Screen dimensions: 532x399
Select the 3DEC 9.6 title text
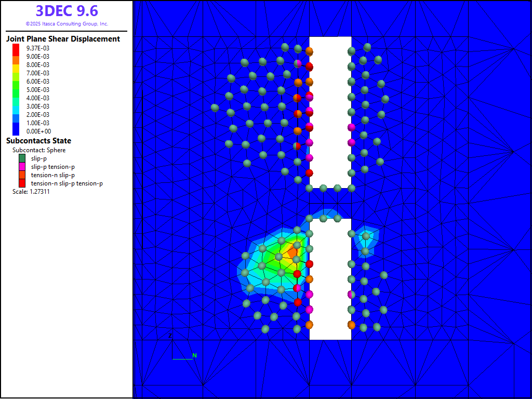click(66, 11)
